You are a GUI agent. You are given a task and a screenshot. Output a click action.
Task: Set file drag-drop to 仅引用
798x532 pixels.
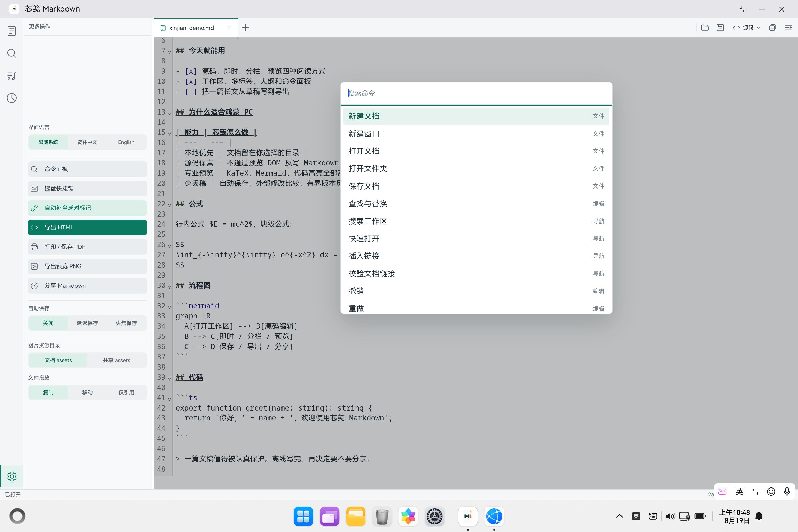pyautogui.click(x=126, y=392)
